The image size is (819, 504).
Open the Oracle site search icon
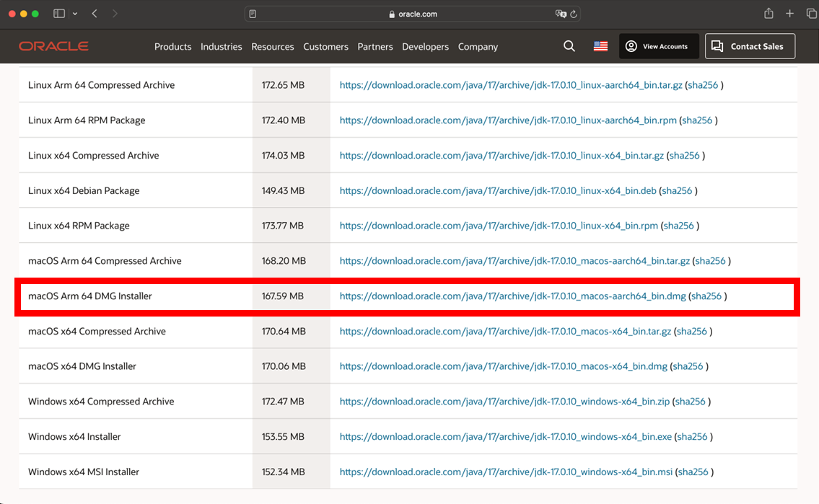pos(569,46)
